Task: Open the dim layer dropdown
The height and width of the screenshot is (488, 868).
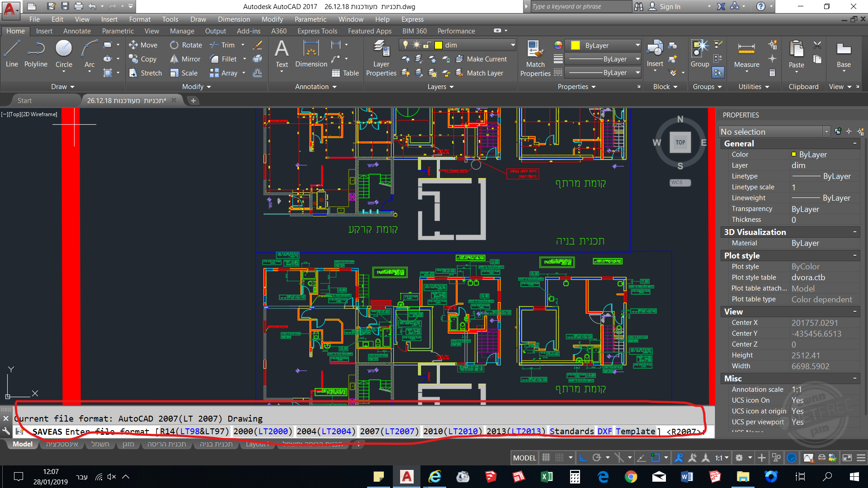Action: 513,45
